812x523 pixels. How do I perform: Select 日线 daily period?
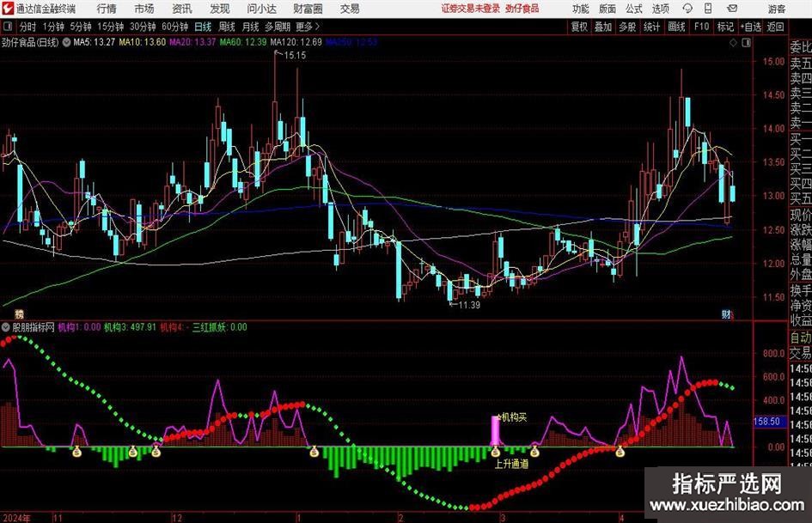click(x=203, y=27)
